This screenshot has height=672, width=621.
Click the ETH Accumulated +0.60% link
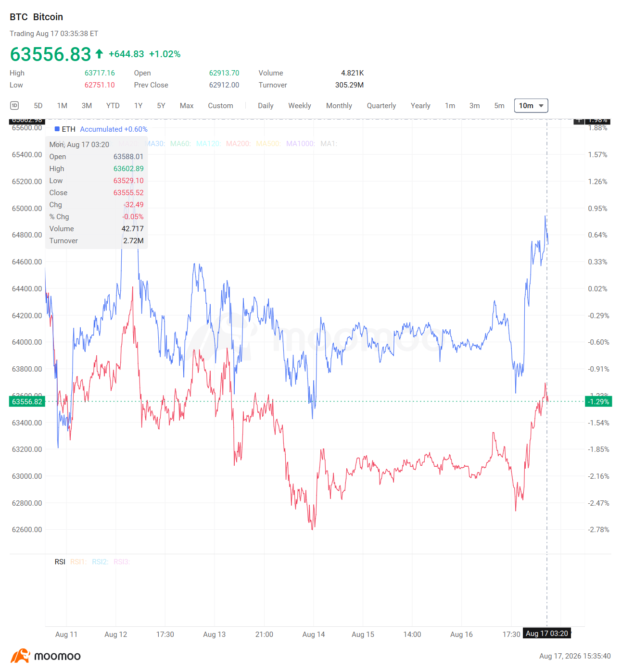point(114,129)
